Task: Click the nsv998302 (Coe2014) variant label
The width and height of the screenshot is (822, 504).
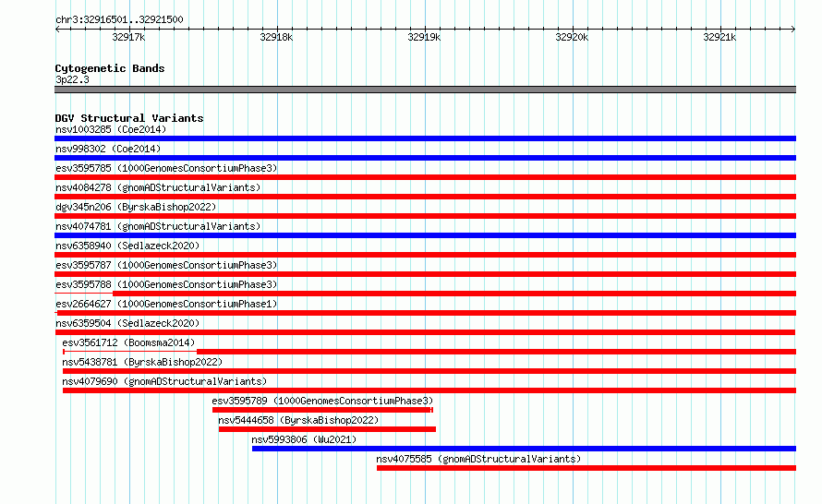Action: [x=108, y=149]
